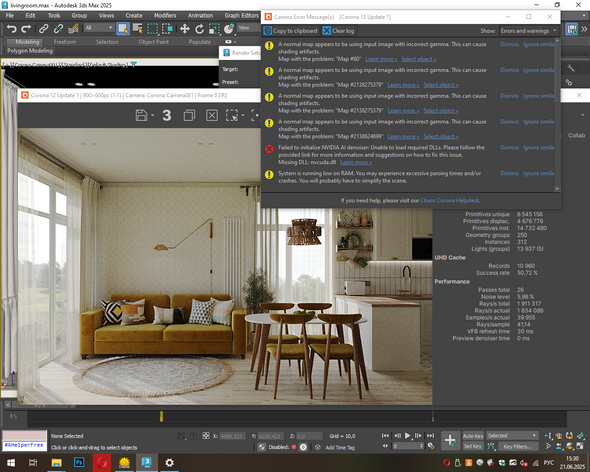Click the yellow time slider marker
Screen dimensions: 590x472
click(161, 416)
